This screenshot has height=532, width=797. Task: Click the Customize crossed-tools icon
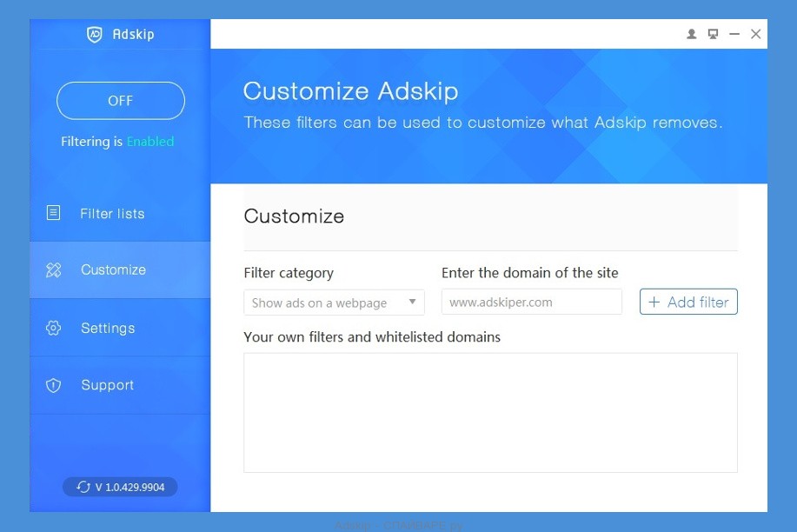(x=53, y=270)
